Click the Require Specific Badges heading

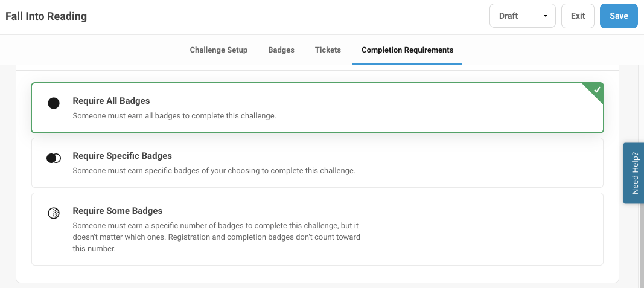pyautogui.click(x=123, y=156)
